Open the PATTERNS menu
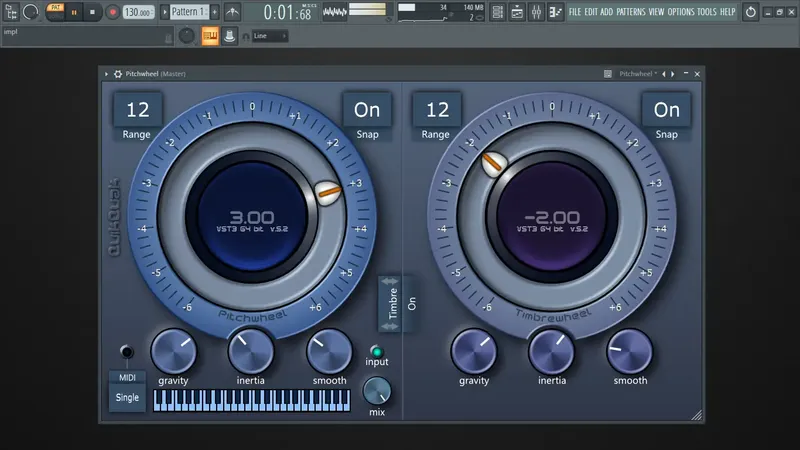800x450 pixels. point(631,12)
